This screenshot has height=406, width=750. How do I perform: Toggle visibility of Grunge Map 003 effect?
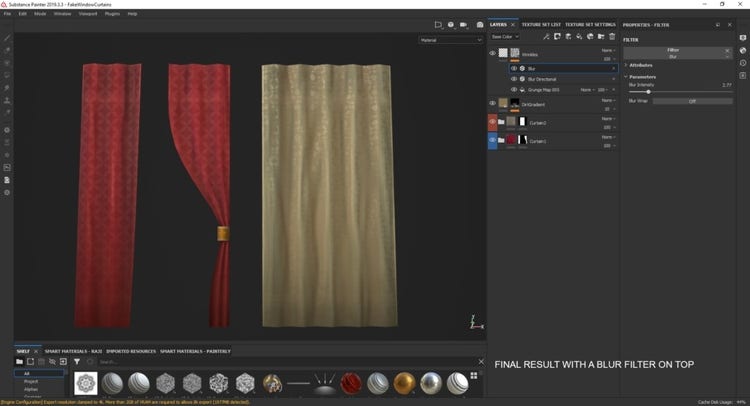tap(514, 89)
